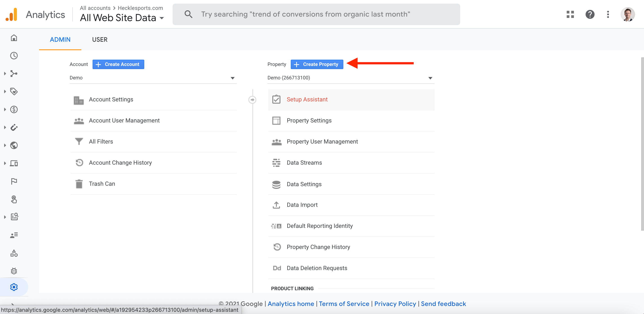Image resolution: width=644 pixels, height=314 pixels.
Task: Open Audience globe icon in sidebar
Action: click(14, 145)
